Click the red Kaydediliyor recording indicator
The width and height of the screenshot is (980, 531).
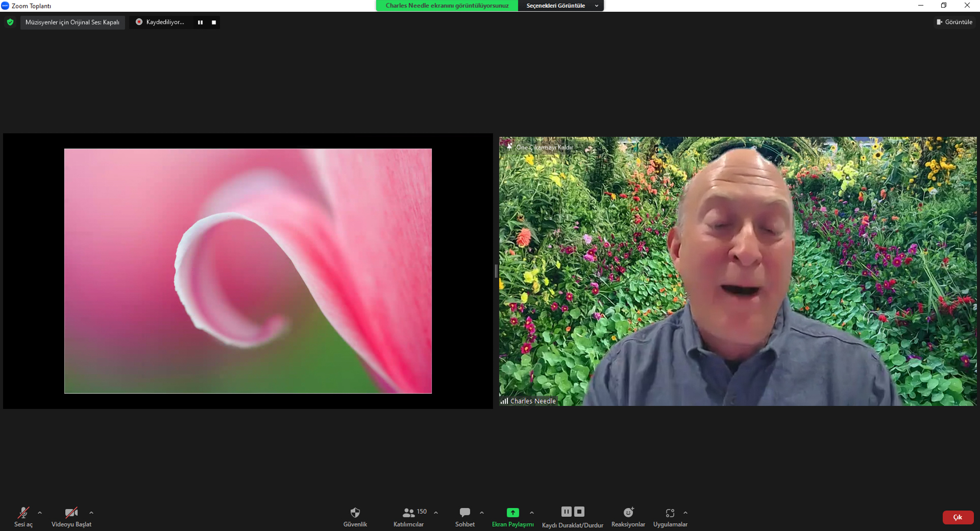pyautogui.click(x=139, y=22)
